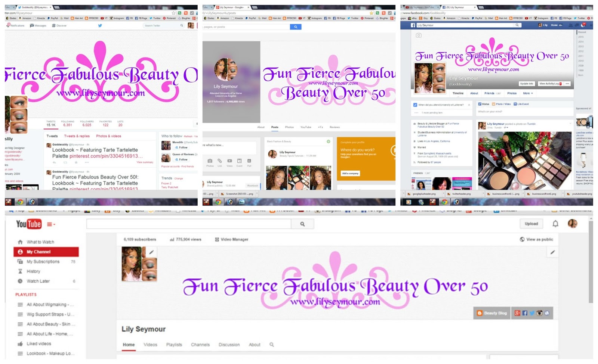Image resolution: width=598 pixels, height=364 pixels.
Task: Dismiss the University of LaVerne question card
Action: [469, 105]
